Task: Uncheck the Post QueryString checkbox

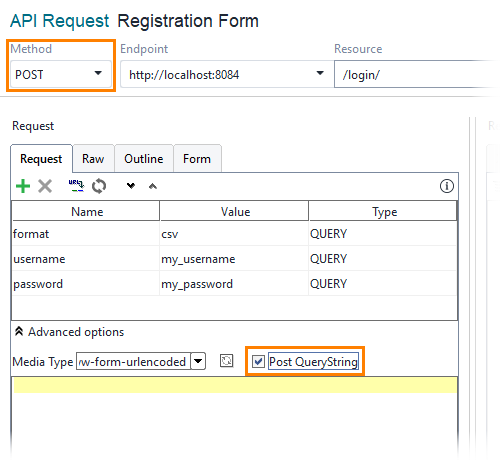Action: 258,361
